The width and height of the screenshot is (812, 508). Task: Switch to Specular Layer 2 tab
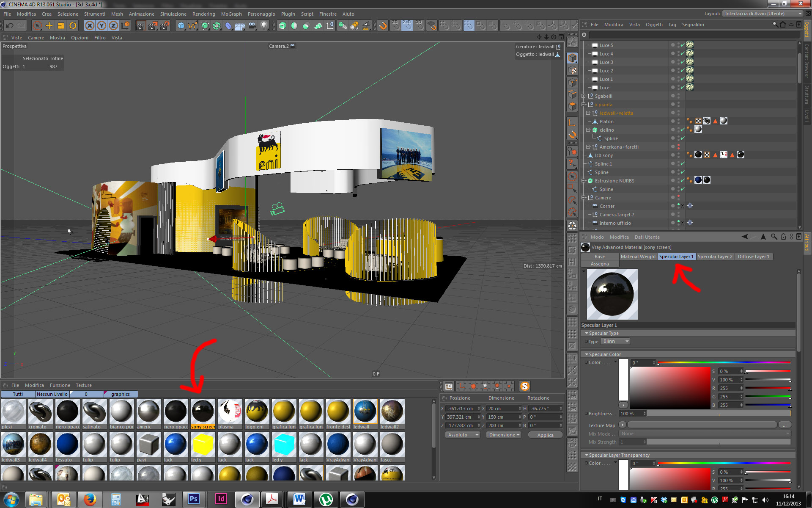[x=715, y=257]
